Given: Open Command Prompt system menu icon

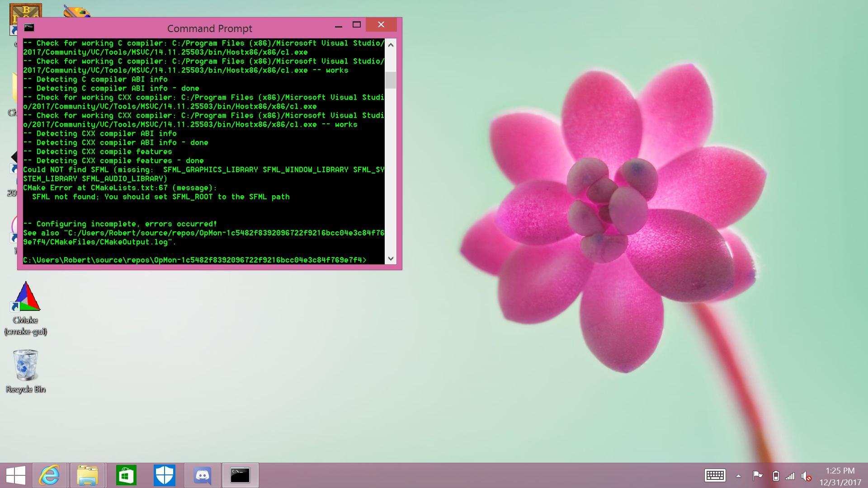Looking at the screenshot, I should (x=29, y=28).
